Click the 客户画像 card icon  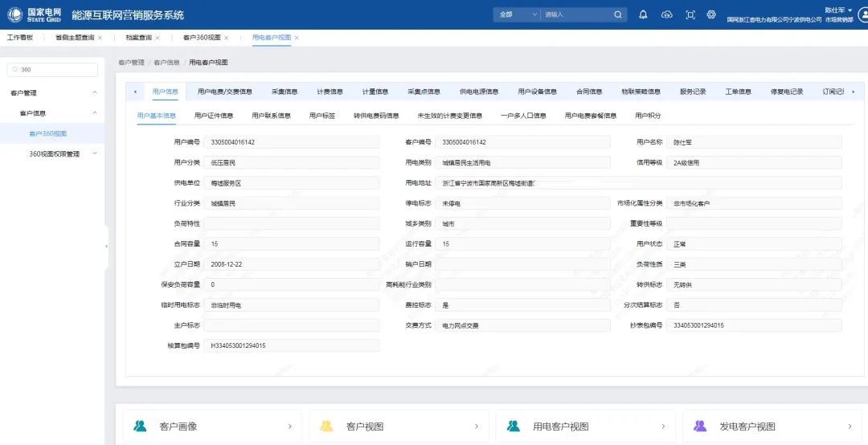point(140,427)
